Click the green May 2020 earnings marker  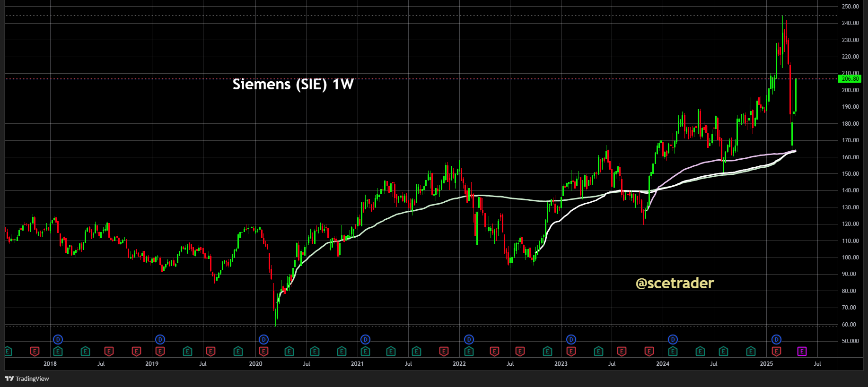point(289,351)
